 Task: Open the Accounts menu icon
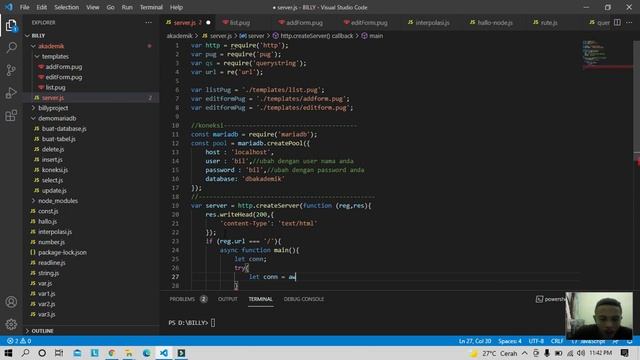point(11,302)
